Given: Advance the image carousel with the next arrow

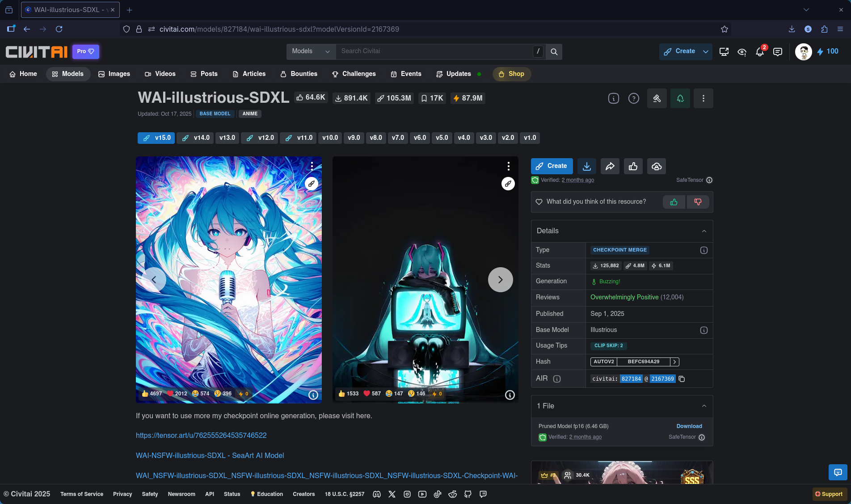Looking at the screenshot, I should (500, 280).
